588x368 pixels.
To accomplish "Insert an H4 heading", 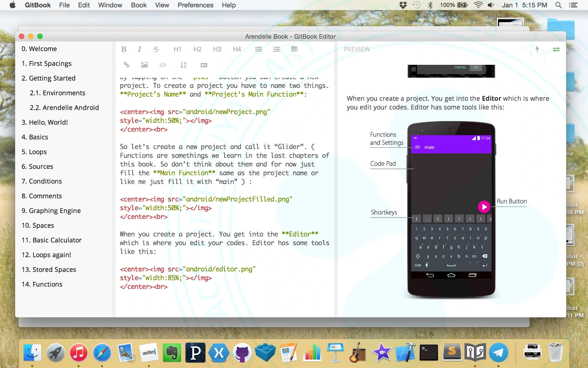I will pyautogui.click(x=237, y=49).
